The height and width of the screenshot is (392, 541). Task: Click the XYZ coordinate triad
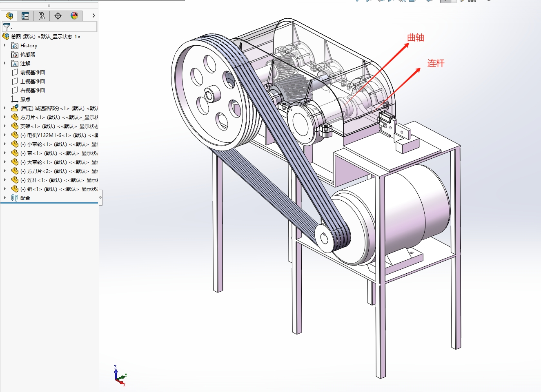(120, 376)
